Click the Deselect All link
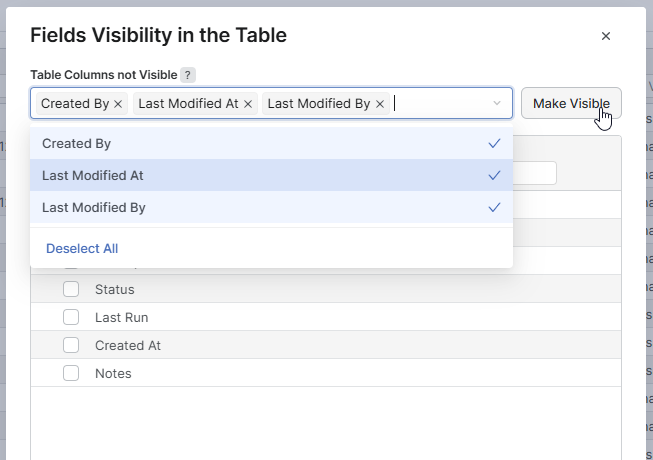This screenshot has width=653, height=460. click(x=82, y=248)
